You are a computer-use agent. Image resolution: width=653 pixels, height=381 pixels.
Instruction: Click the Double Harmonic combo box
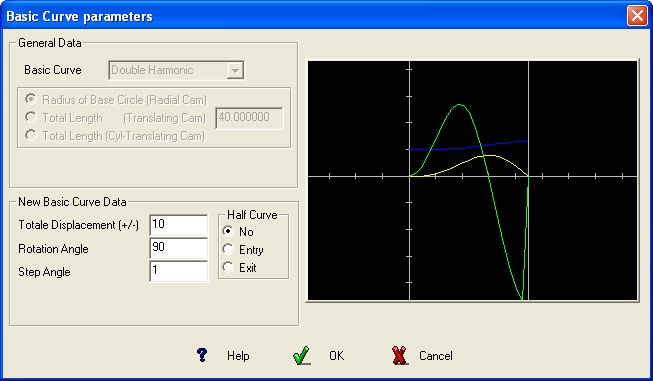pyautogui.click(x=176, y=70)
